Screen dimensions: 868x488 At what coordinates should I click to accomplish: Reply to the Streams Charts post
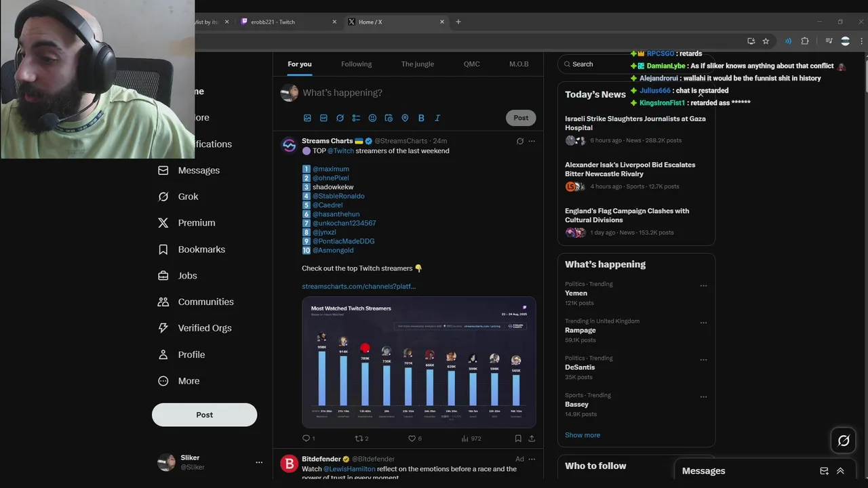[x=309, y=439]
